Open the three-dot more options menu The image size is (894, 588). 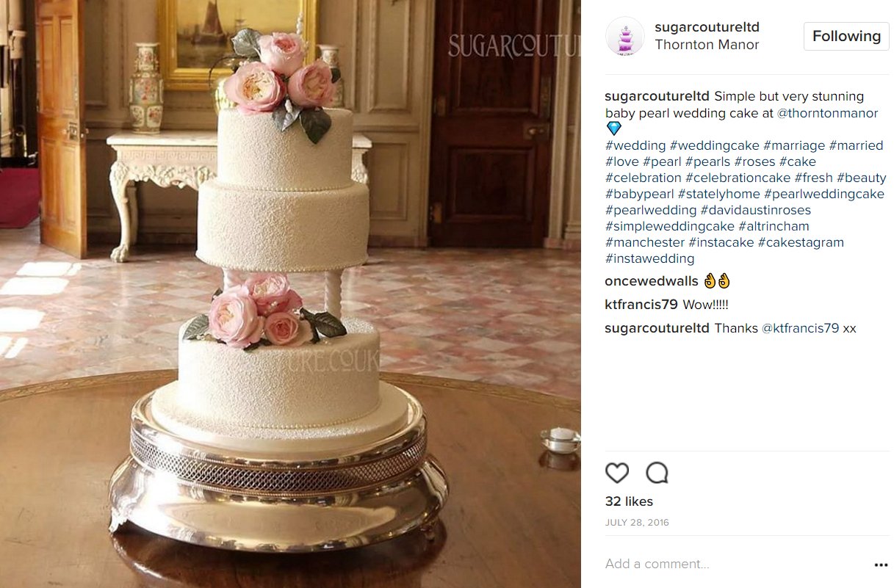click(x=881, y=565)
